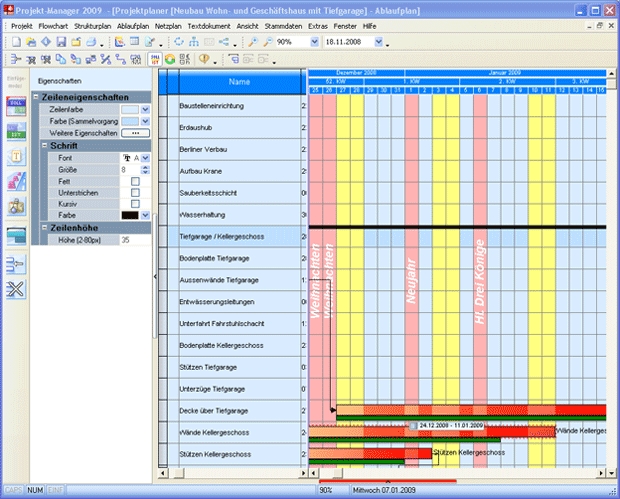This screenshot has height=499, width=620.
Task: Click the new document icon
Action: pyautogui.click(x=14, y=42)
